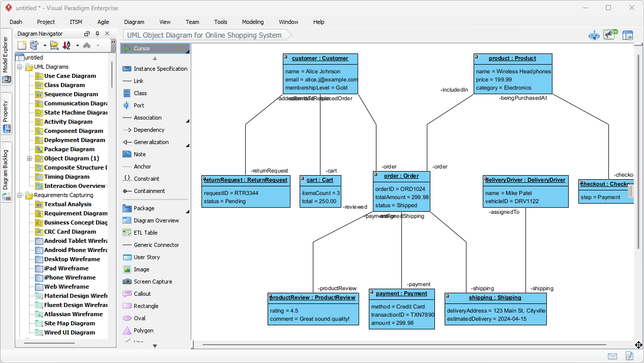Collapse the UML Diagrams folder
The height and width of the screenshot is (363, 644).
(19, 67)
